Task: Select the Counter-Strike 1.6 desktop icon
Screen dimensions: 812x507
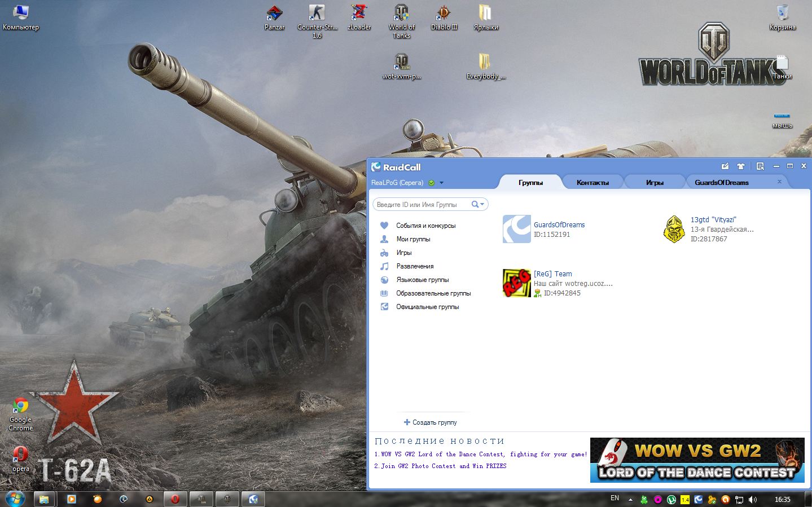Action: pos(317,21)
